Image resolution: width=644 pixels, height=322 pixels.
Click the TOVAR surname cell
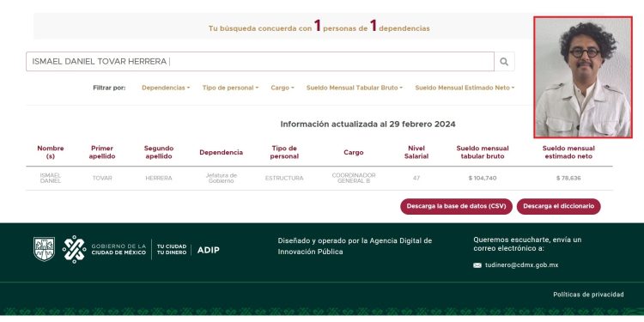coord(102,179)
